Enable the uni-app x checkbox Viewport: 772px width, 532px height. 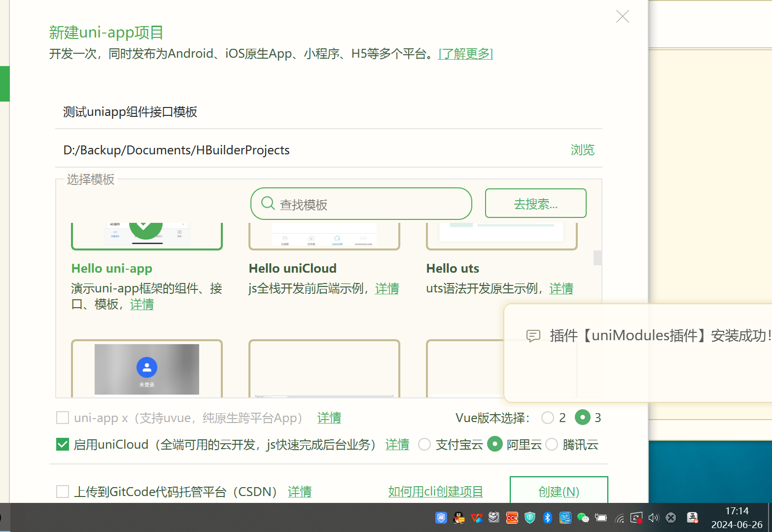pyautogui.click(x=63, y=418)
